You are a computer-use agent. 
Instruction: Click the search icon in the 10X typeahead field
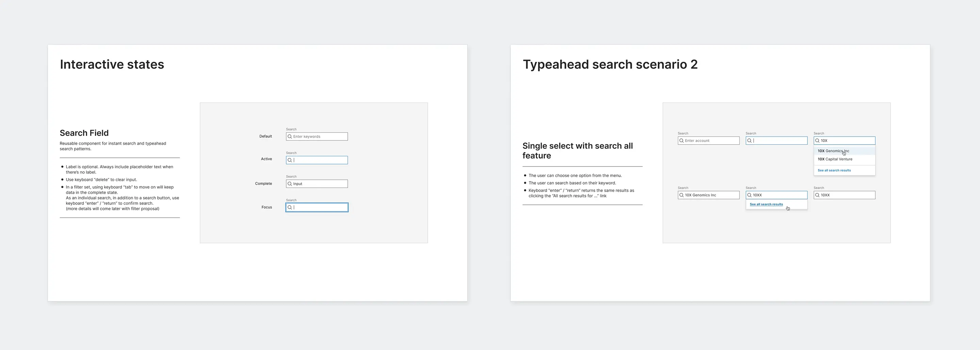point(817,141)
